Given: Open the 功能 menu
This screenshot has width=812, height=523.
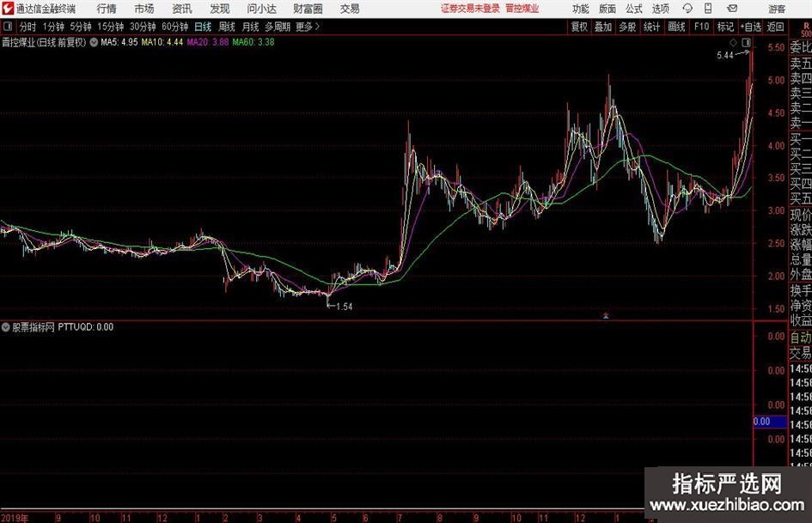Looking at the screenshot, I should [x=581, y=9].
